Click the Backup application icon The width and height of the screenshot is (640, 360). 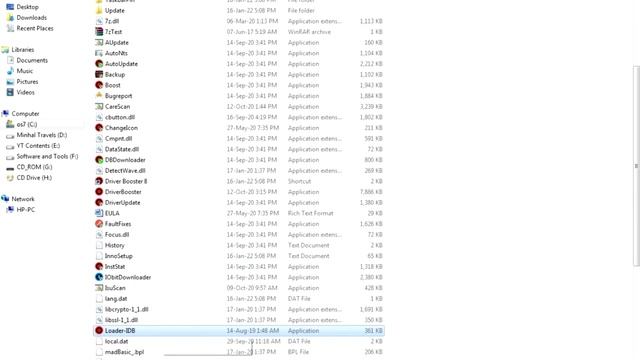click(99, 74)
